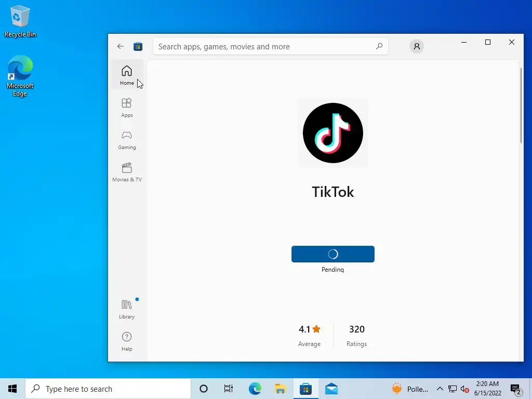This screenshot has width=532, height=399.
Task: Launch Edge from the taskbar
Action: (255, 389)
